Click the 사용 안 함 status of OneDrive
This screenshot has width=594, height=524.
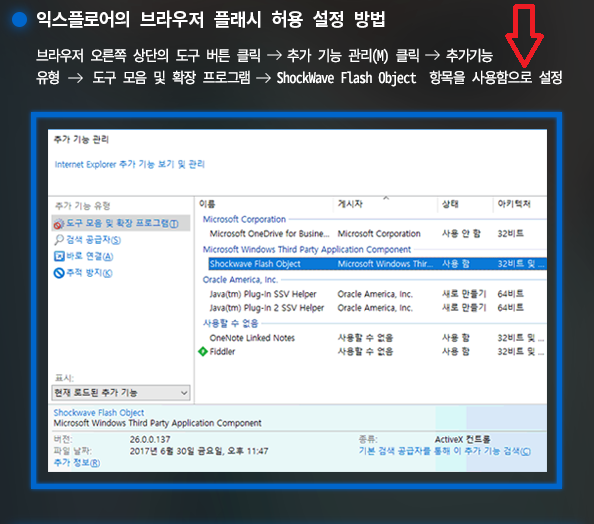(x=461, y=234)
